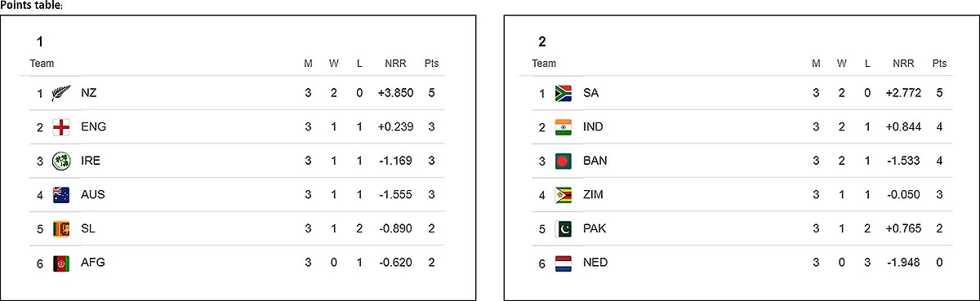Click the NRR column header in group 1
Image resolution: width=980 pixels, height=301 pixels.
[395, 64]
